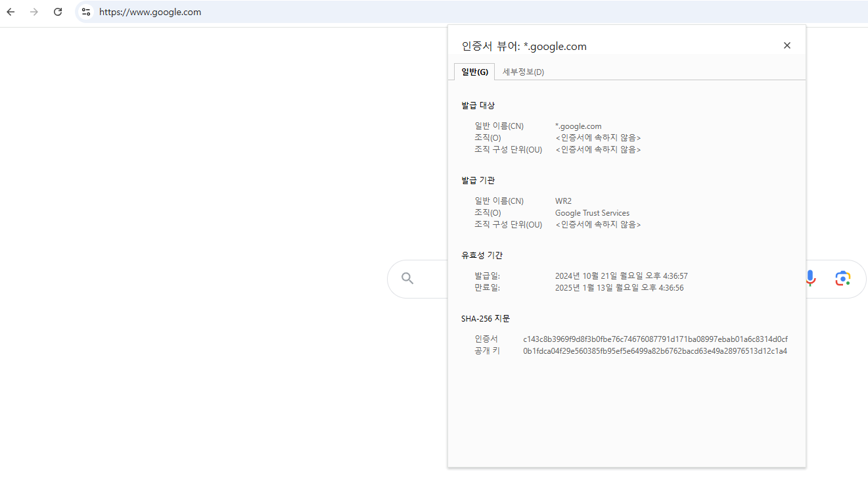Click the issue date 2024년 10월 21일 value
Screen dimensions: 868x482
pos(621,276)
